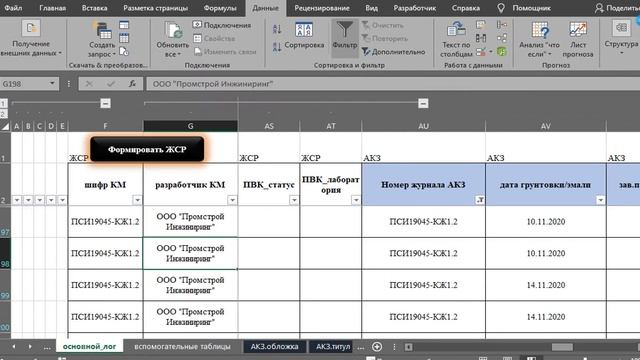Switch to the Формулы tab
This screenshot has width=640, height=360.
click(220, 8)
